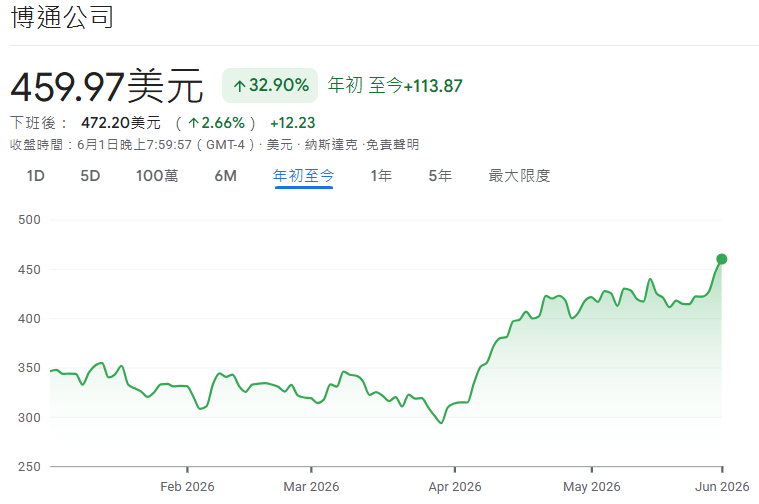Click the 250 y-axis label
Image resolution: width=759 pixels, height=504 pixels.
tap(29, 467)
